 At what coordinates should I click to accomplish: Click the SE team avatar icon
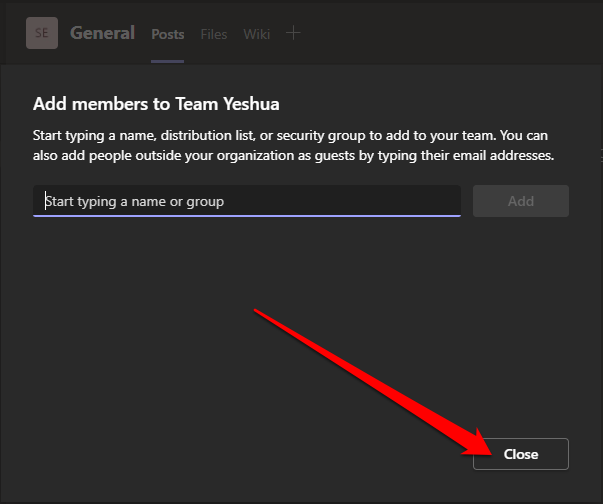41,33
